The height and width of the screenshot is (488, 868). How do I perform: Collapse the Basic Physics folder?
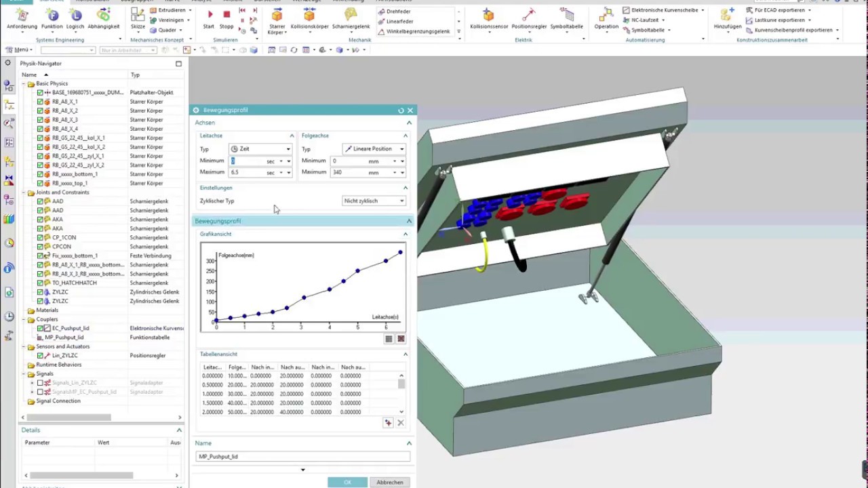click(x=23, y=83)
